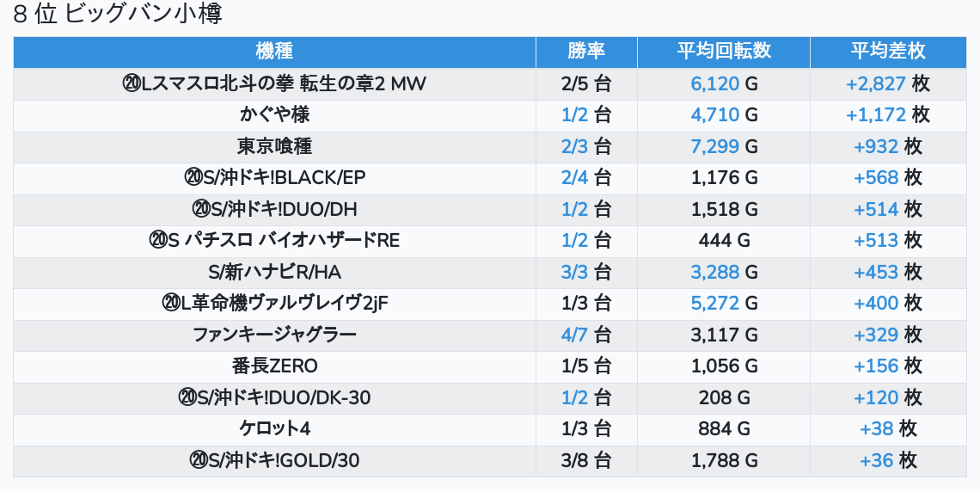Viewport: 980px width, 492px height.
Task: Open the 4,710 G link for かぐや様
Action: (715, 114)
